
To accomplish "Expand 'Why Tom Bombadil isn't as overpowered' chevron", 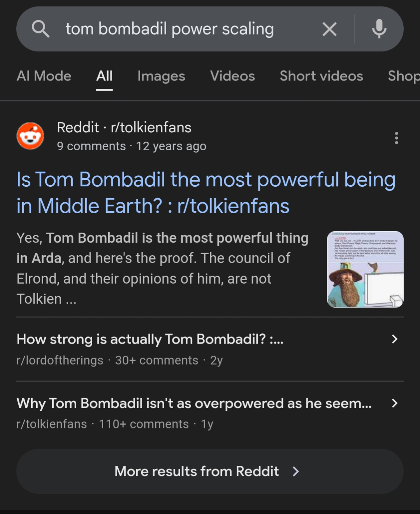I will (394, 403).
